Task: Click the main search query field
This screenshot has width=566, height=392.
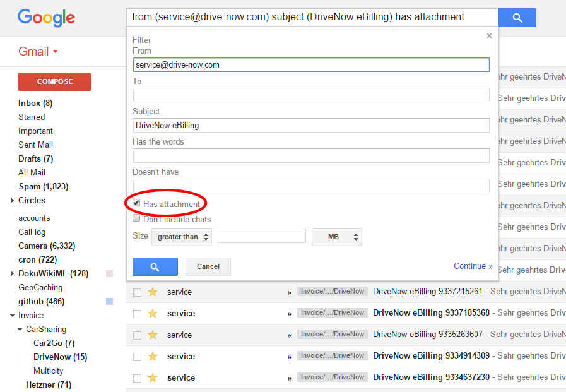Action: tap(312, 17)
